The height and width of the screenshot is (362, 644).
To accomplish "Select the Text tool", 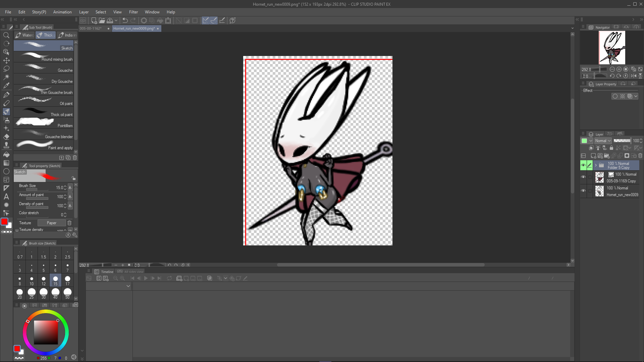I will pos(6,196).
